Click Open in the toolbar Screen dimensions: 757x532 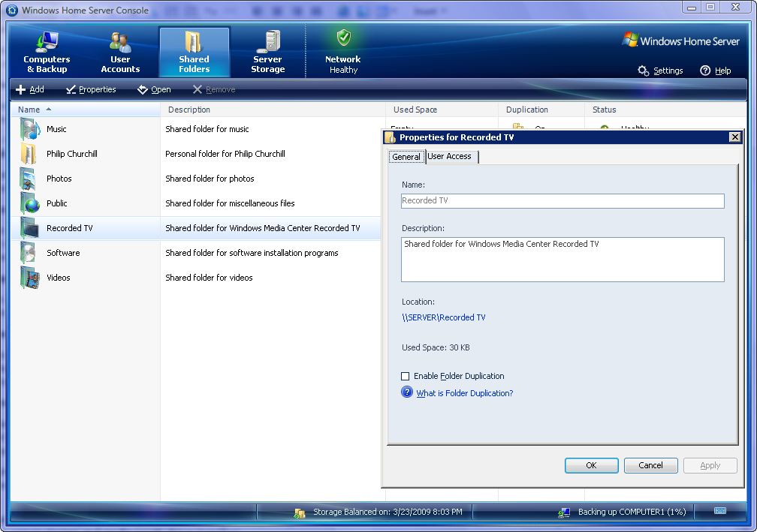[x=154, y=89]
